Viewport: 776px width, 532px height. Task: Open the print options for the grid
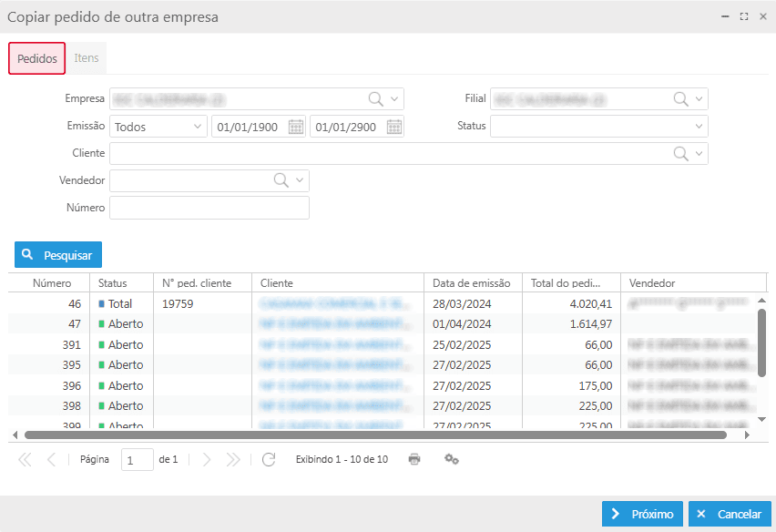click(x=414, y=459)
